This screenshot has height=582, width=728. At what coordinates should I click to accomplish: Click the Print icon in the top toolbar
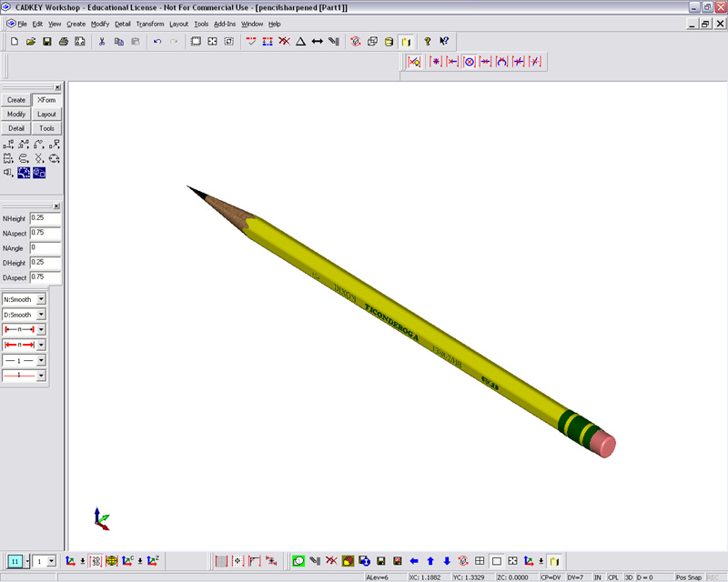(x=64, y=42)
